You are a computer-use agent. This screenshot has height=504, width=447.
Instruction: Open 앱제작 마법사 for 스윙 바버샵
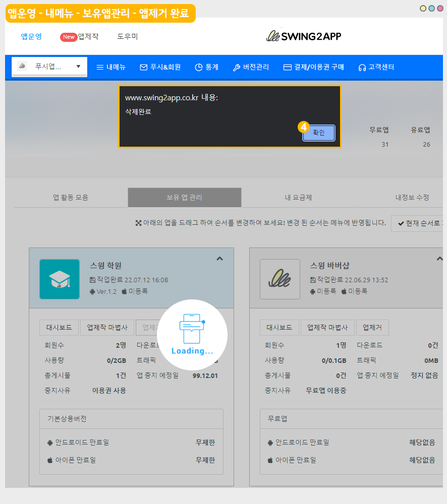pyautogui.click(x=327, y=328)
